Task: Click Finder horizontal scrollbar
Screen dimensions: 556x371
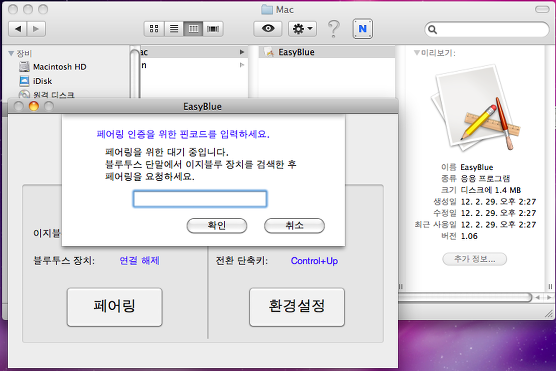Action: [x=465, y=297]
